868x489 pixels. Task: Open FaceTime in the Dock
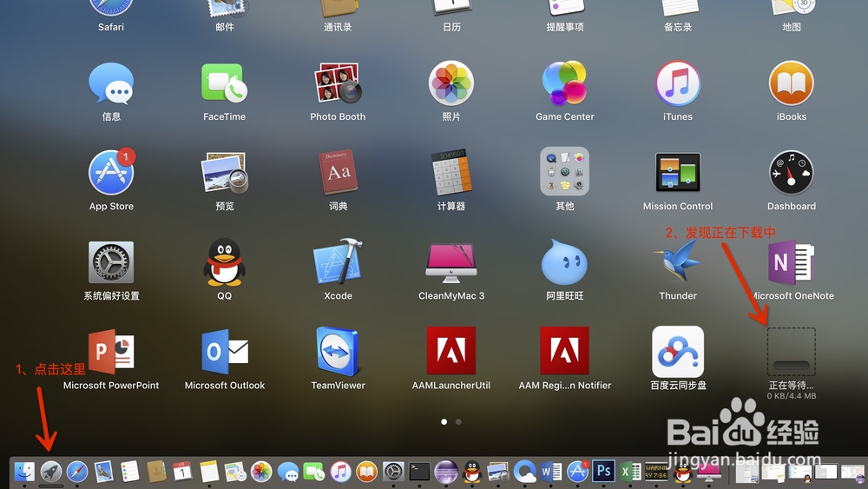(314, 472)
